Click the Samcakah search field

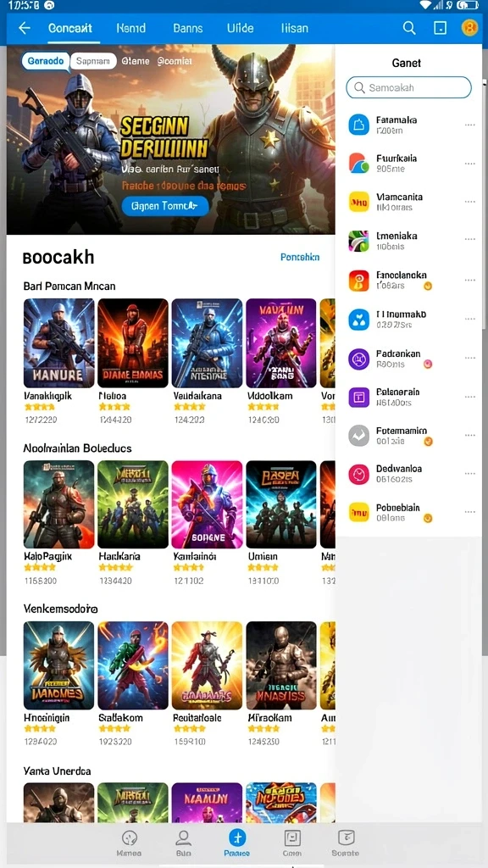pos(409,87)
